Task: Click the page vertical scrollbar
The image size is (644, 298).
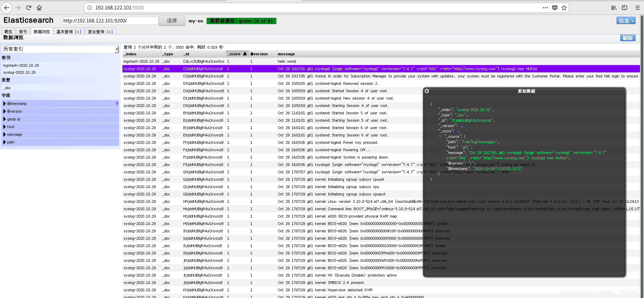Action: pyautogui.click(x=642, y=156)
